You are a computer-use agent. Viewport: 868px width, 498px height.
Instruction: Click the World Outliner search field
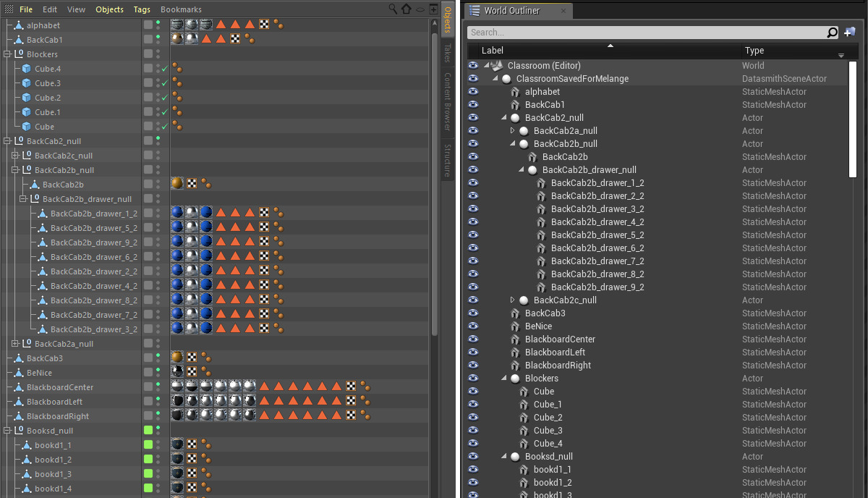coord(646,33)
